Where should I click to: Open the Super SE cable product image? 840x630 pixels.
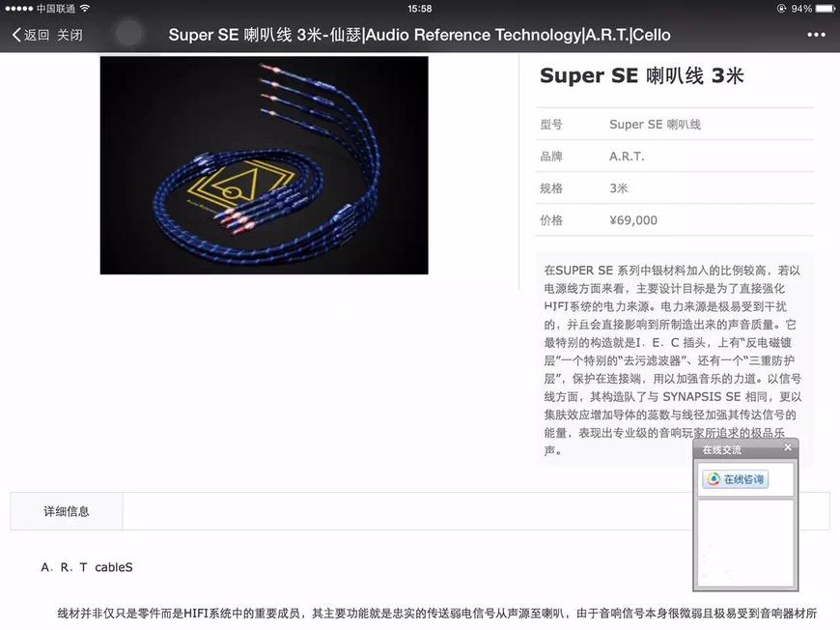click(x=265, y=165)
